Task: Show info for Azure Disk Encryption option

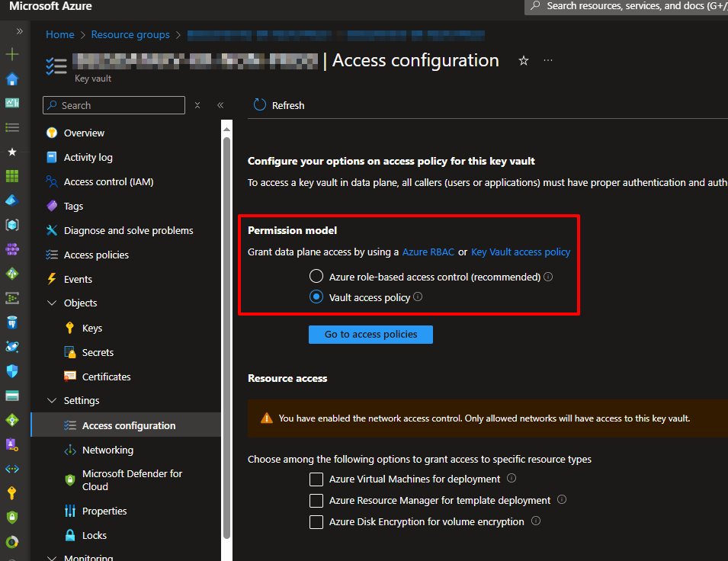Action: click(x=536, y=521)
